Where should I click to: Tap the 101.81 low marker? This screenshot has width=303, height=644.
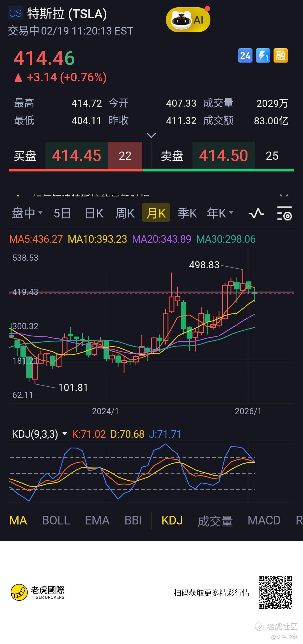(73, 388)
